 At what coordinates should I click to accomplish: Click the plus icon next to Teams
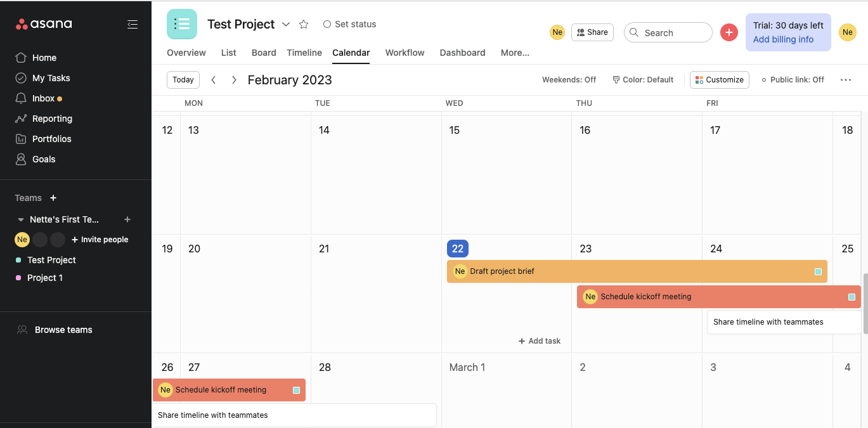(53, 198)
